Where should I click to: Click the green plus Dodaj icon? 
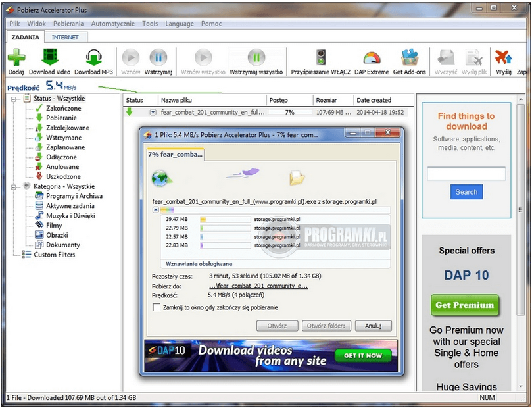click(16, 57)
